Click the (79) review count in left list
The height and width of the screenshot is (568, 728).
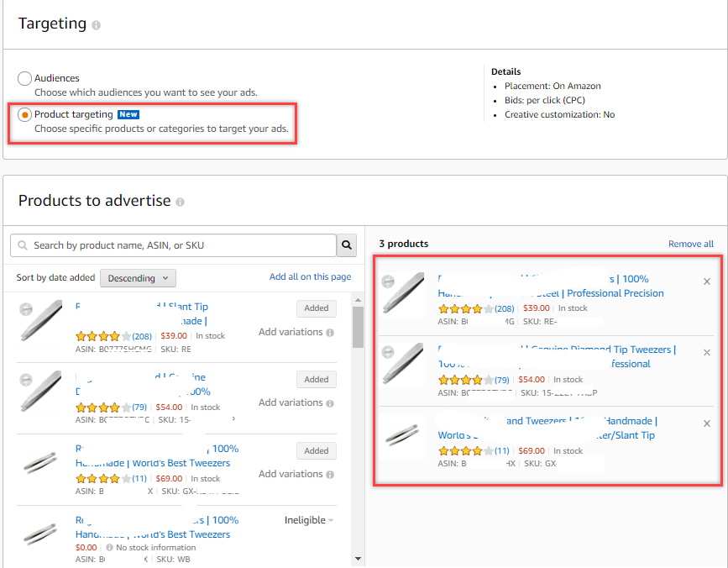click(139, 408)
